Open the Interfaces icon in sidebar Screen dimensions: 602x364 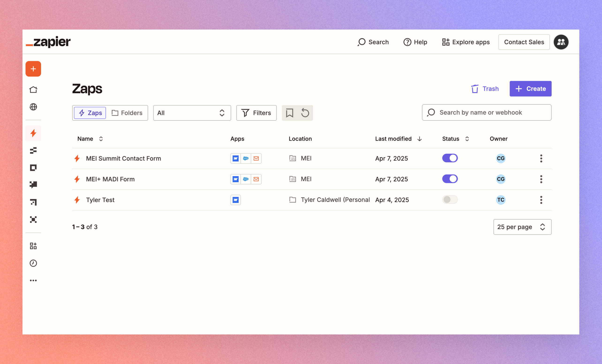click(33, 168)
